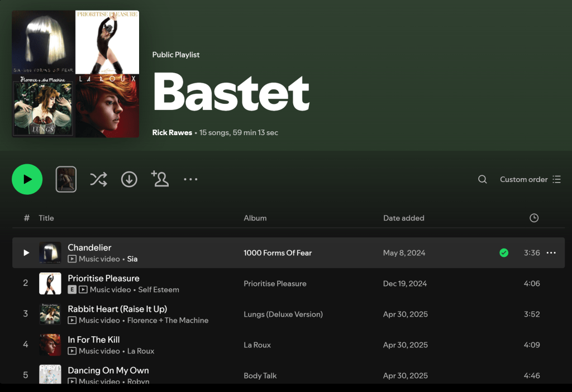Sort by duration using the clock icon

[534, 218]
